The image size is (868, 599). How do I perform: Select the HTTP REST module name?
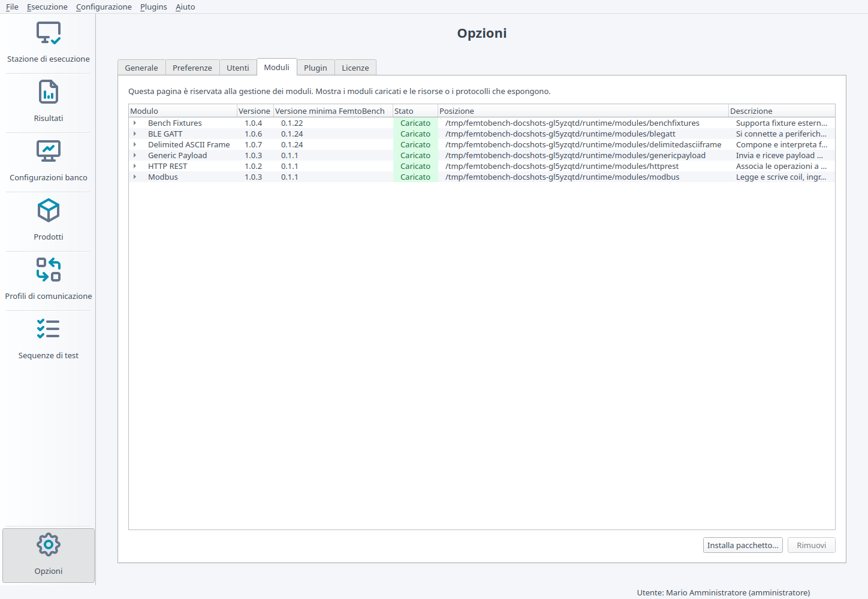point(168,166)
